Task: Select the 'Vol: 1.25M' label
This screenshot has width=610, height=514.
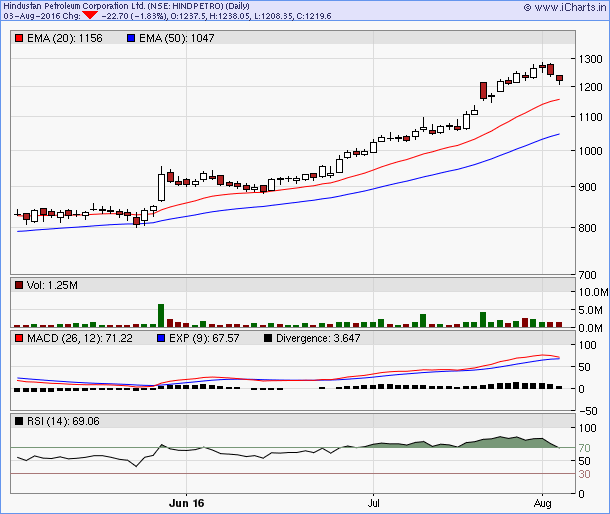Action: click(52, 285)
